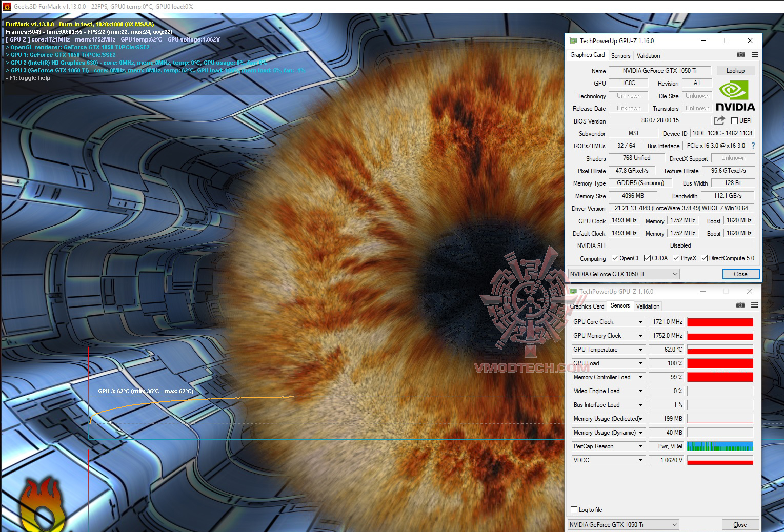Expand the Memory Usage (Dynamic) dropdown
The width and height of the screenshot is (784, 532).
640,433
